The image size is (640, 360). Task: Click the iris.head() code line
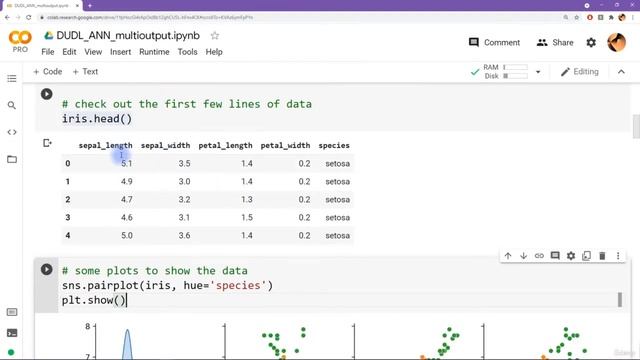pos(97,119)
